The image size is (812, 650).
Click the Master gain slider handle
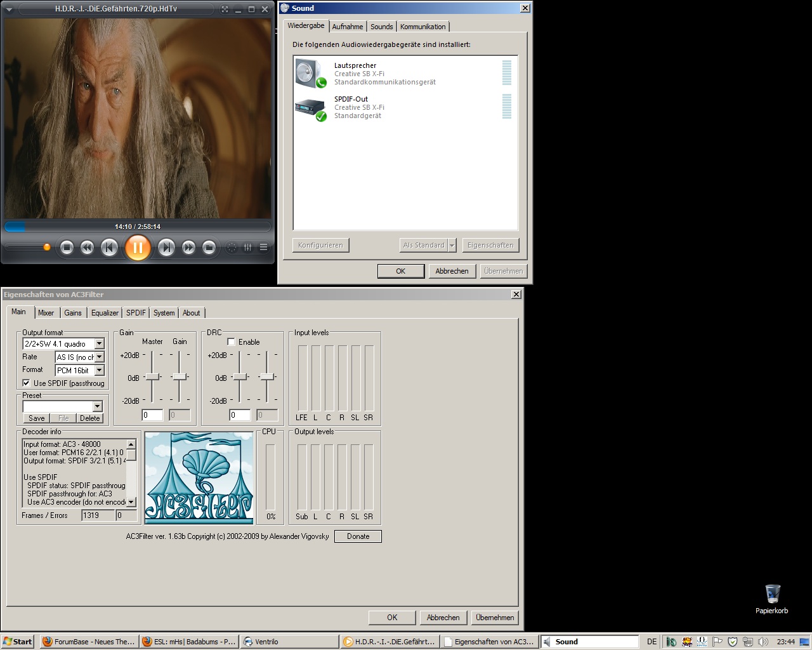pos(152,377)
